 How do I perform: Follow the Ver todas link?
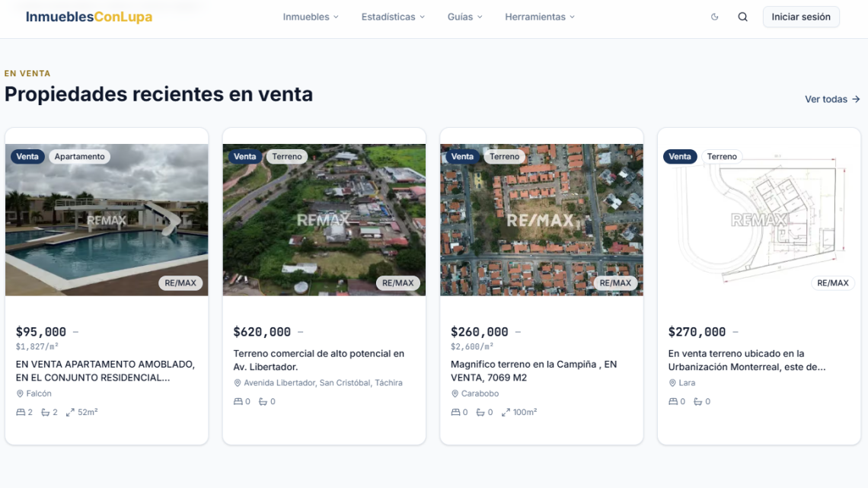(832, 99)
